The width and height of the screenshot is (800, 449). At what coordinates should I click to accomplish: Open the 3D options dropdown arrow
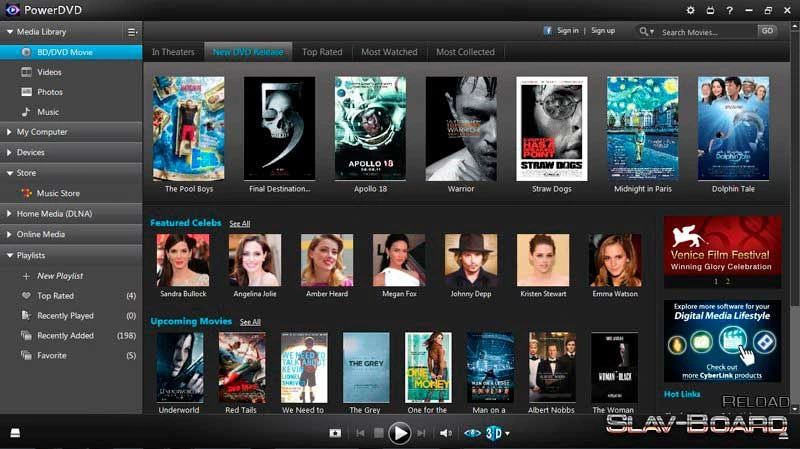(x=507, y=434)
